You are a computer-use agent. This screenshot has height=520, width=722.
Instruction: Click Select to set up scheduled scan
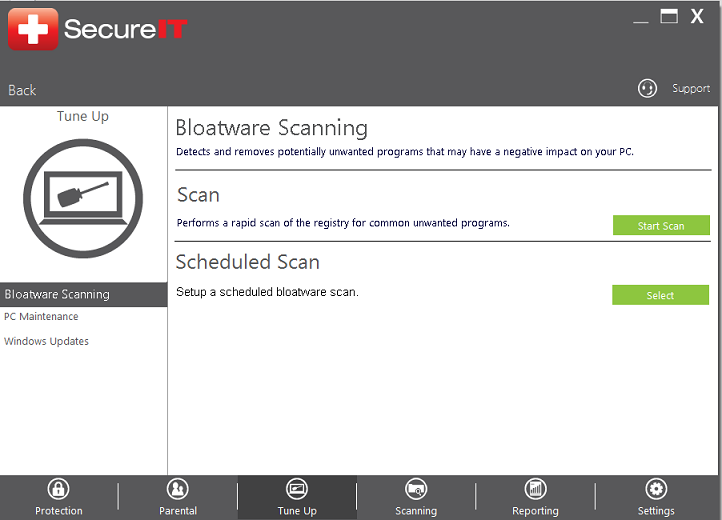pos(660,295)
